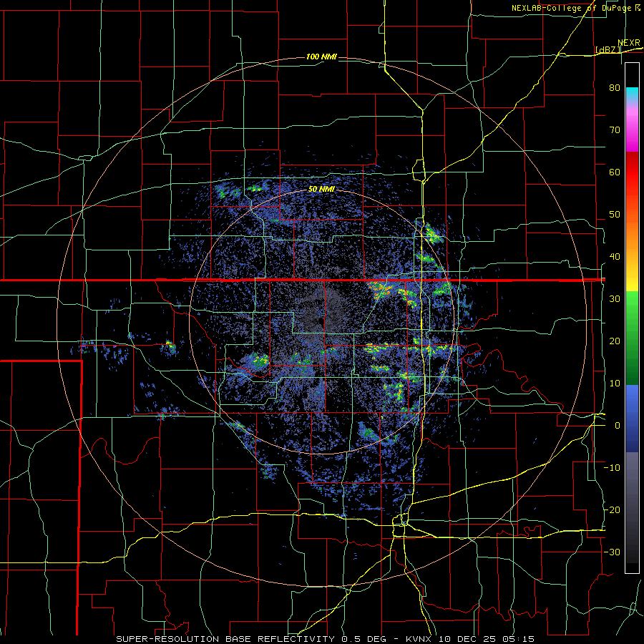Click the "100 NMI" range ring label
The width and height of the screenshot is (644, 644).
pos(321,57)
